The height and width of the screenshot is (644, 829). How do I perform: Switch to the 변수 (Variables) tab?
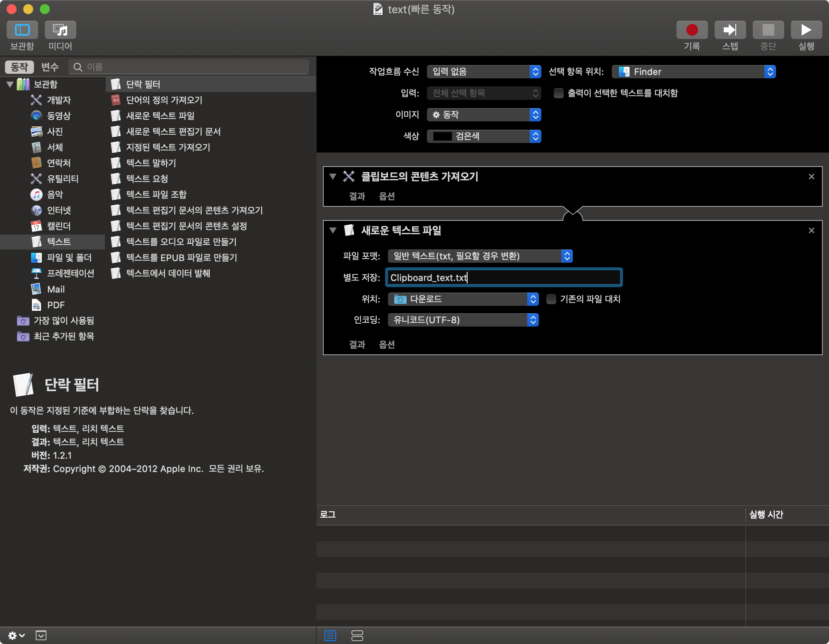[50, 67]
